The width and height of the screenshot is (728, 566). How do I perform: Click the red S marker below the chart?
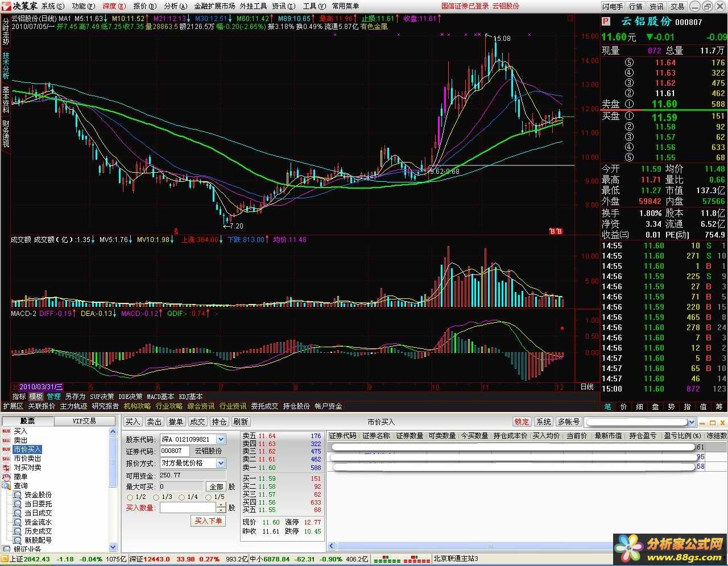pyautogui.click(x=176, y=231)
